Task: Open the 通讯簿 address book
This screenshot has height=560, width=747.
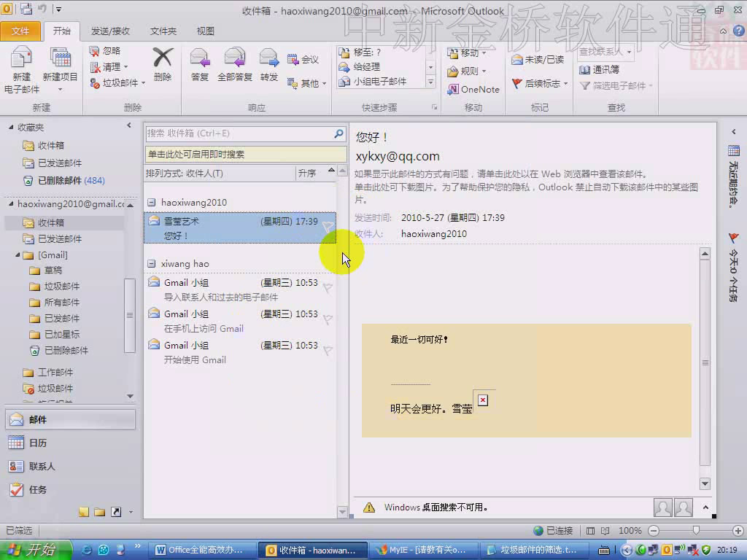Action: (x=600, y=69)
